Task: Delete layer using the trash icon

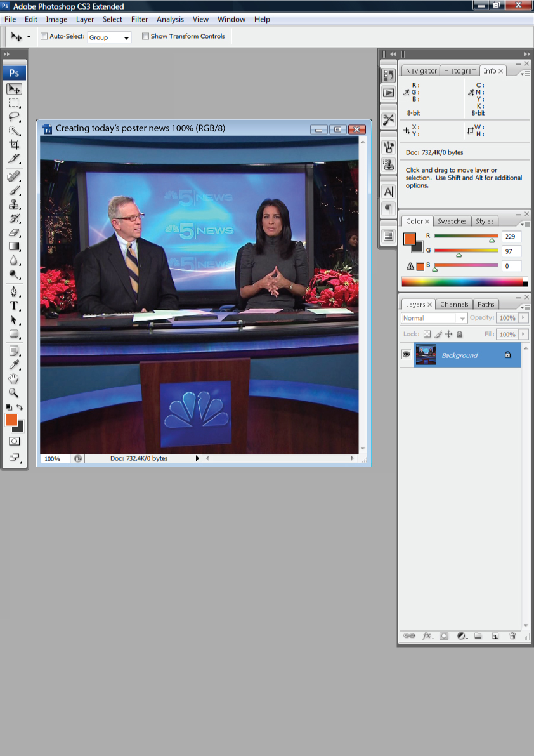Action: point(512,635)
